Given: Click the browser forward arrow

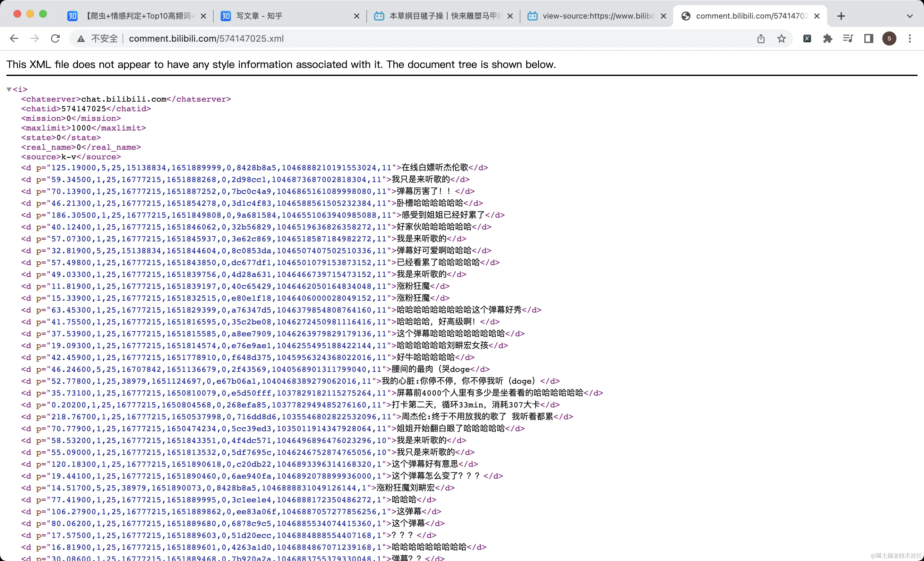Looking at the screenshot, I should [35, 38].
